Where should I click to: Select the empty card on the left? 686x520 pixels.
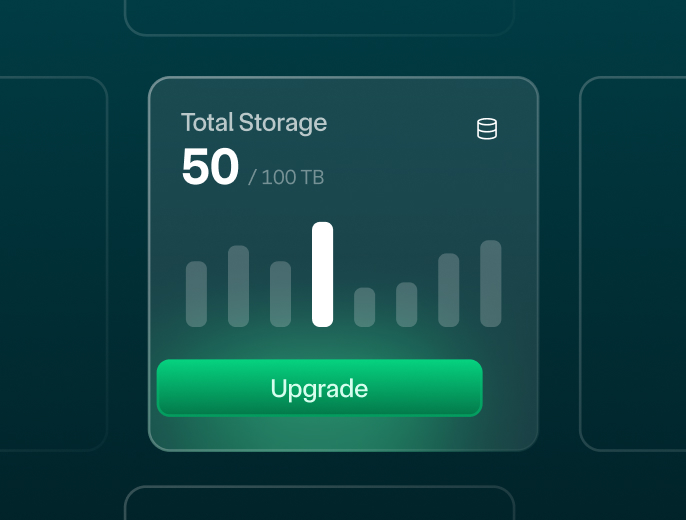pyautogui.click(x=53, y=264)
